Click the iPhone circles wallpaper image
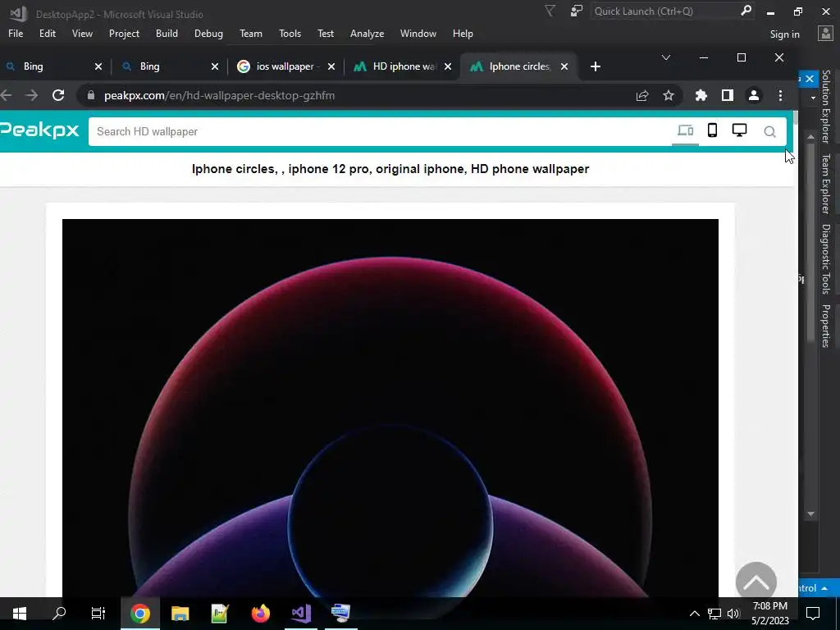The width and height of the screenshot is (840, 630). point(390,407)
